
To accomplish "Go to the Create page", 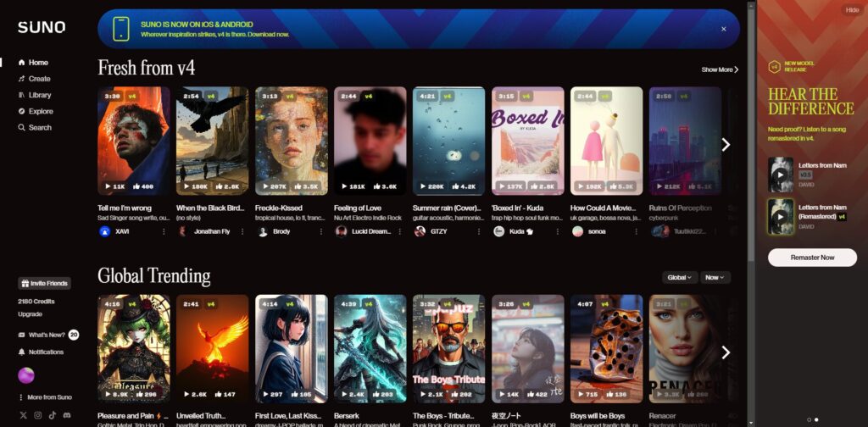I will click(39, 79).
